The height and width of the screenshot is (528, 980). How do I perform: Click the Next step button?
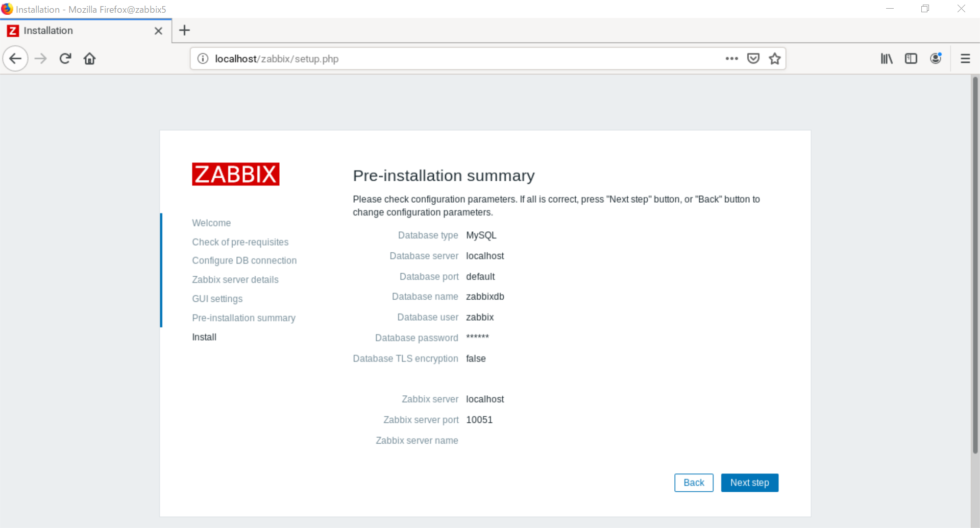pyautogui.click(x=749, y=483)
